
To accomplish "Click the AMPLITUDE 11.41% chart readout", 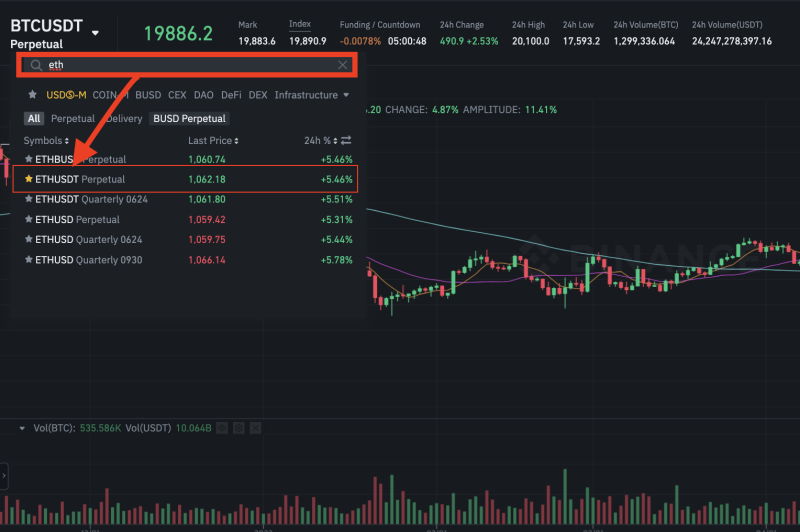I will coord(510,110).
